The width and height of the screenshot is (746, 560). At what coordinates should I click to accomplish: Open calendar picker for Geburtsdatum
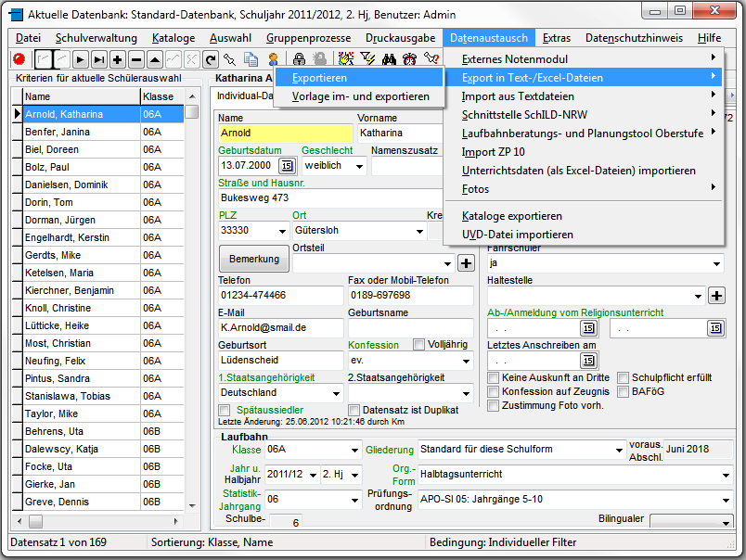click(286, 166)
